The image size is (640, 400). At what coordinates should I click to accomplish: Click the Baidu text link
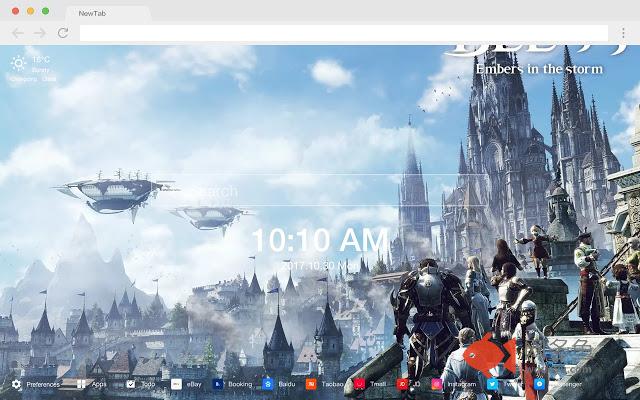point(287,384)
